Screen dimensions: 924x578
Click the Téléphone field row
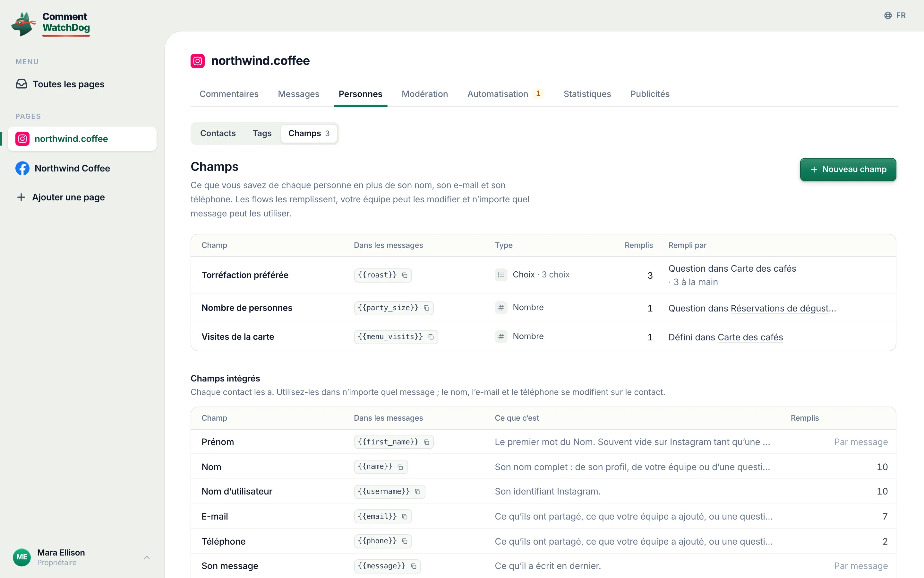[x=543, y=541]
